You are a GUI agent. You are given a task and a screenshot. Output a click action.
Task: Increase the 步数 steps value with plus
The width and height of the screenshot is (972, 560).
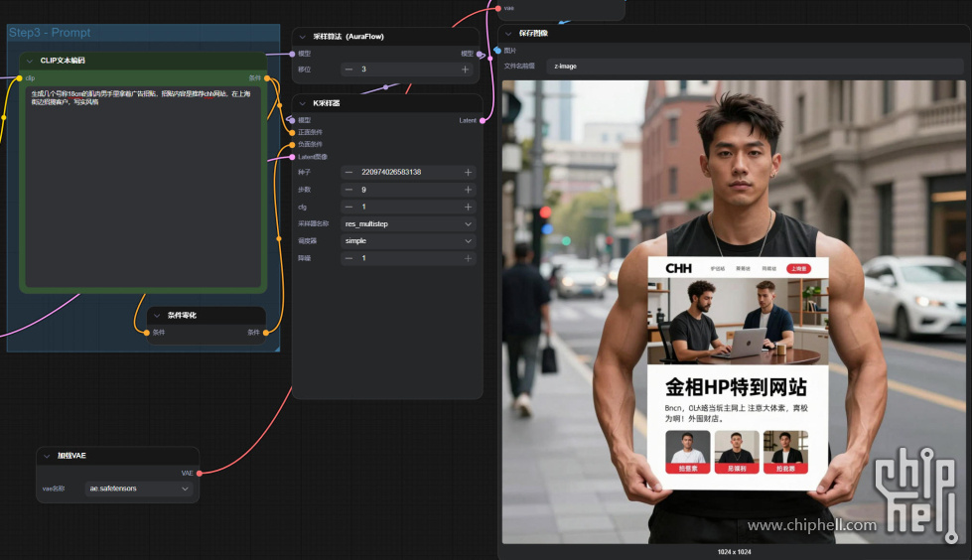(468, 190)
